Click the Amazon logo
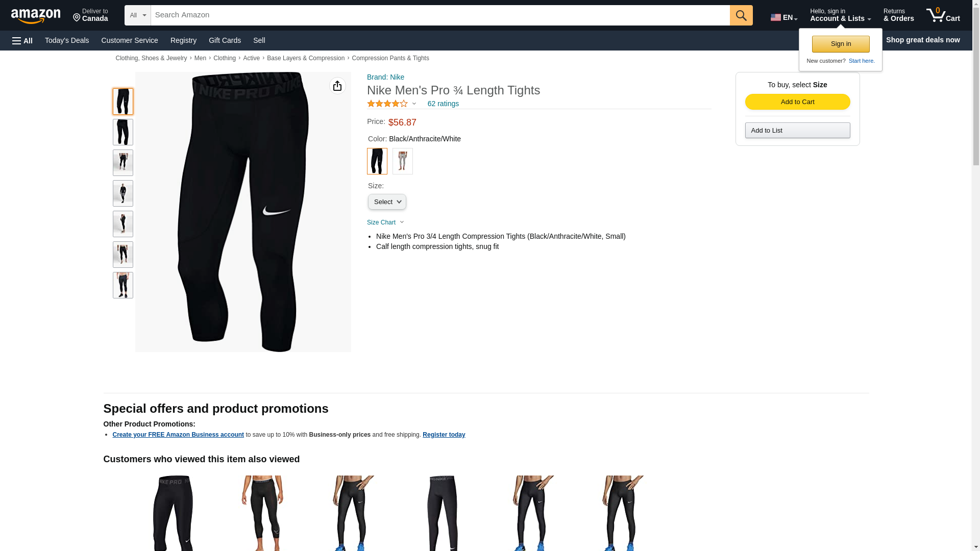The height and width of the screenshot is (551, 980). pos(36,16)
